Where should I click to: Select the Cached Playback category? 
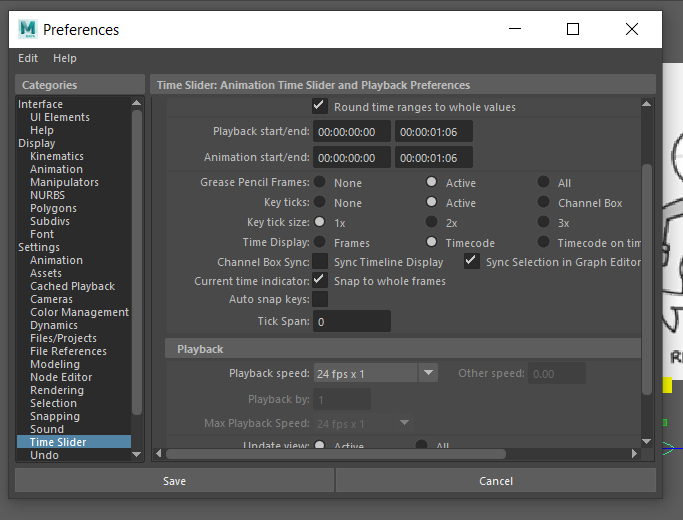point(72,286)
